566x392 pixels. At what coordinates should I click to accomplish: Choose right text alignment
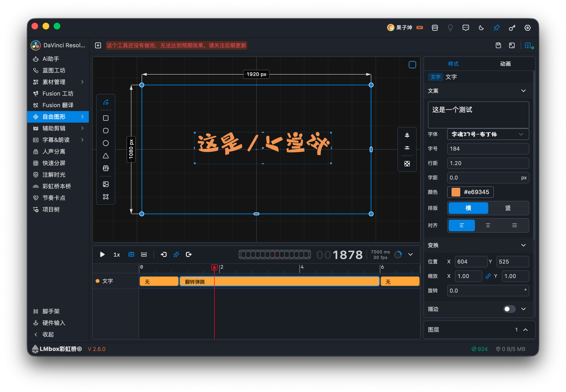pos(514,226)
